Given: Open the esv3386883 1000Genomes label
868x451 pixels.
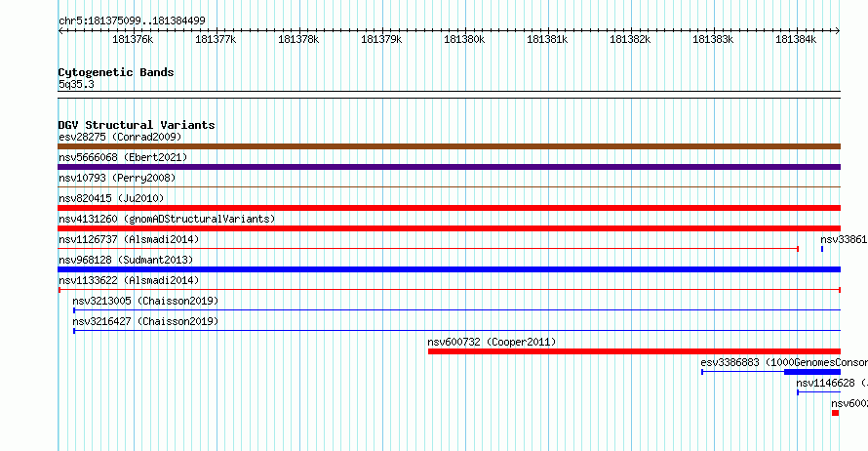Looking at the screenshot, I should (x=784, y=362).
